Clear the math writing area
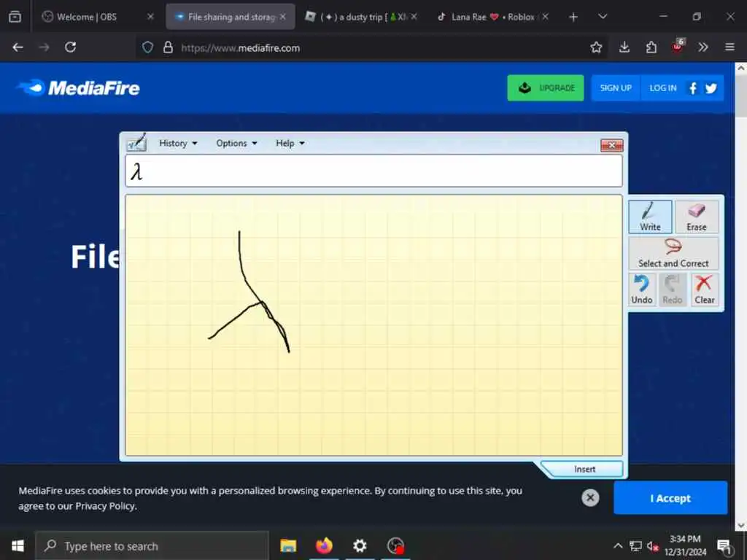Screen dimensions: 747x560 (x=704, y=289)
